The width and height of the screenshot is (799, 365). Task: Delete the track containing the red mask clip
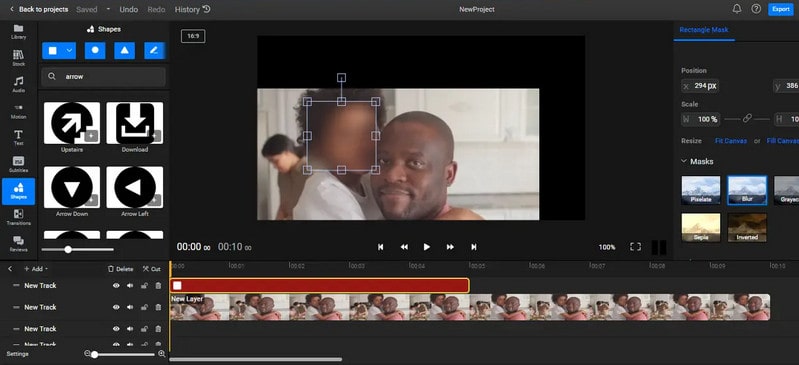[158, 285]
